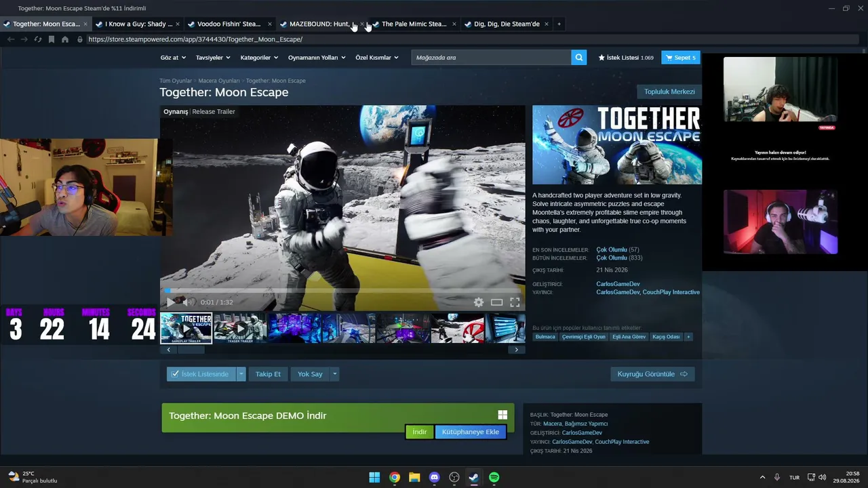The width and height of the screenshot is (868, 488).
Task: Toggle the 'İstek Listesinde' wishlist checkbox button
Action: coord(201,374)
